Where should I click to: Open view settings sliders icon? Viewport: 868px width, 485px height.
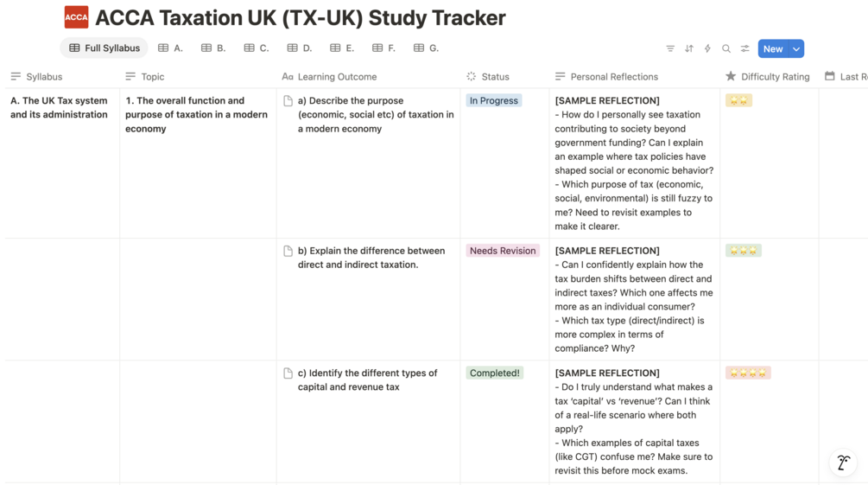(x=744, y=49)
